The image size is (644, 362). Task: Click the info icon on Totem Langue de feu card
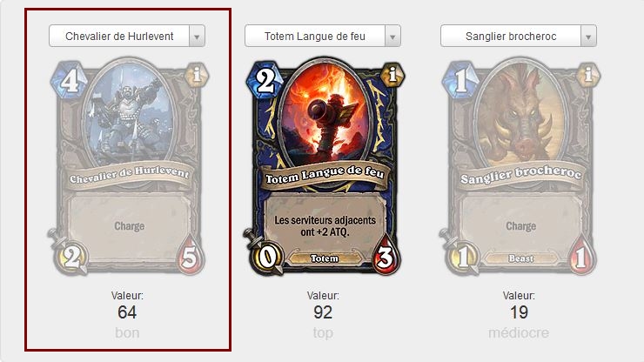click(392, 75)
